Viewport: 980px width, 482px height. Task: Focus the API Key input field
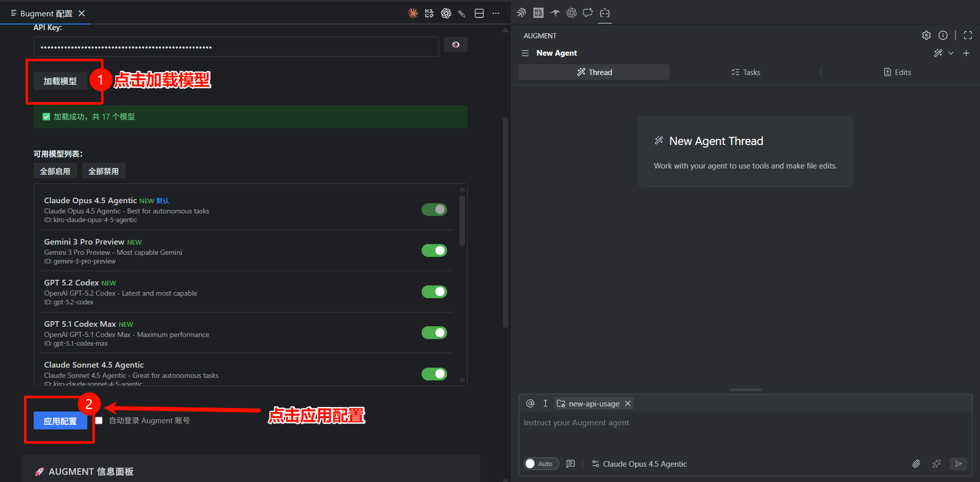click(x=236, y=46)
